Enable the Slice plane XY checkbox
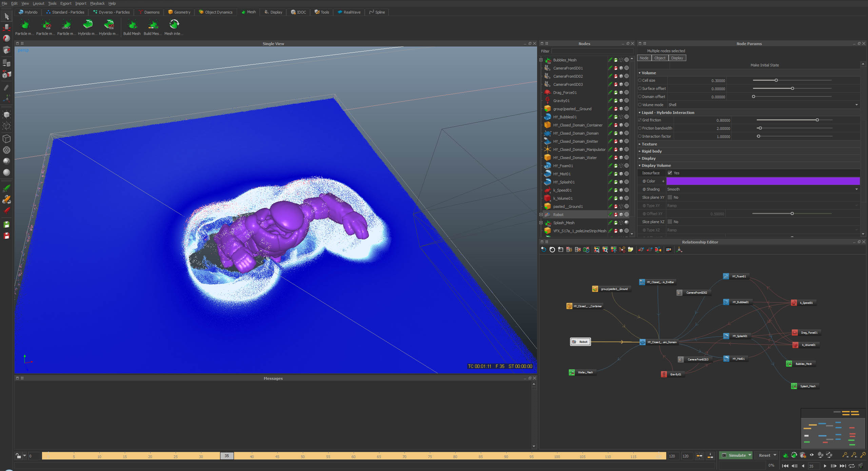Image resolution: width=868 pixels, height=471 pixels. coord(670,197)
